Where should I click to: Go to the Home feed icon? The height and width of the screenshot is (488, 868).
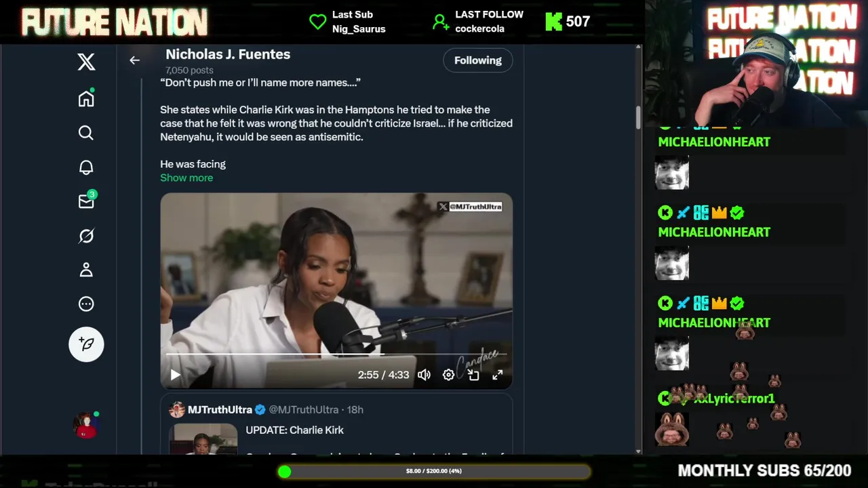pyautogui.click(x=86, y=98)
